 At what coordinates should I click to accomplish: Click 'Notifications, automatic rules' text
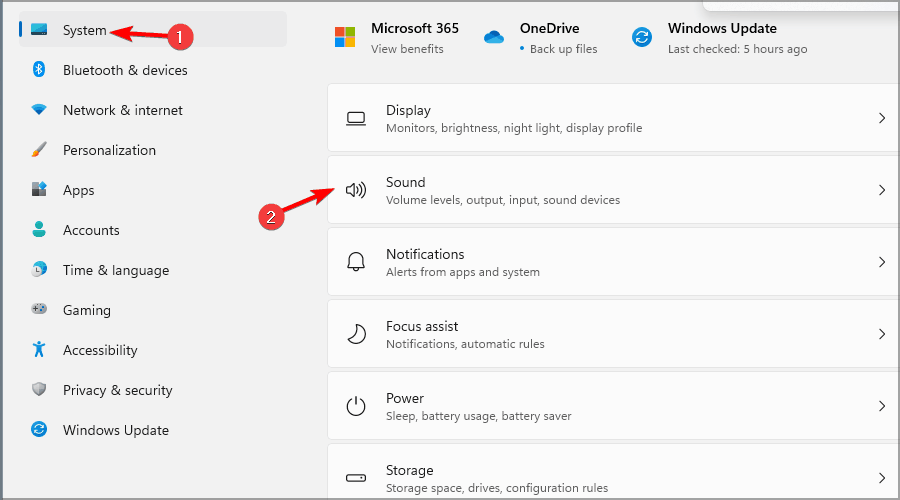[465, 344]
